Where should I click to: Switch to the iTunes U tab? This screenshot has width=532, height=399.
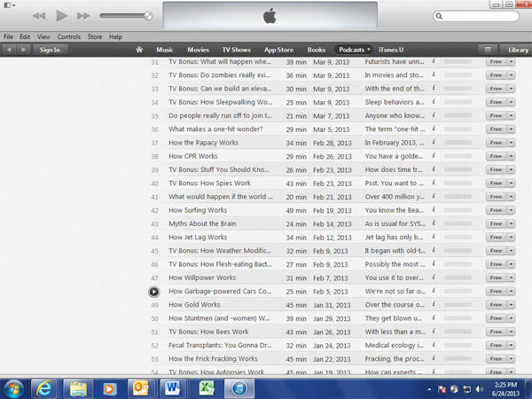click(391, 50)
